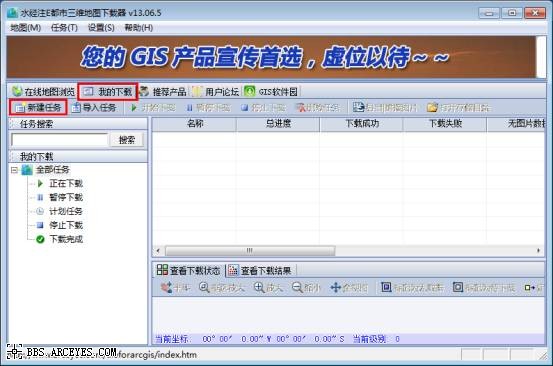Select 正在下载 in the task tree

66,183
